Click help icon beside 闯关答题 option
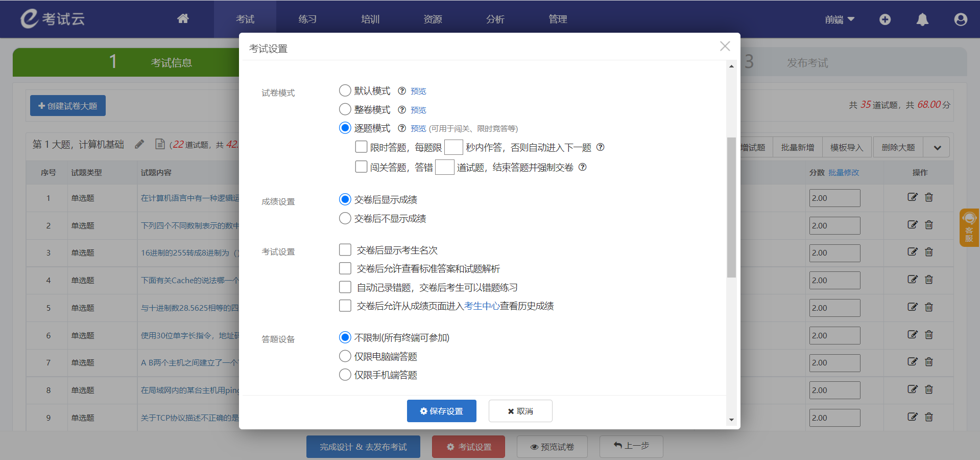This screenshot has width=980, height=460. pos(582,167)
